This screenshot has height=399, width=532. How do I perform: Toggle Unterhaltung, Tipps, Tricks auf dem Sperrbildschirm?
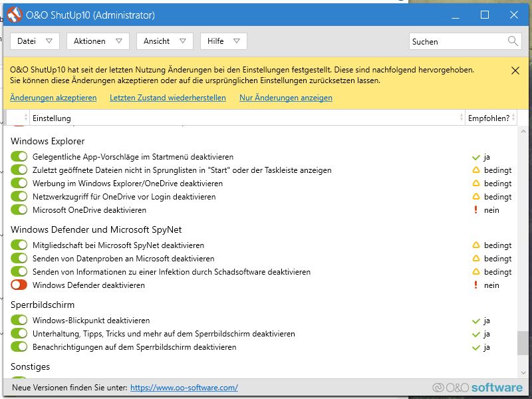coord(19,333)
